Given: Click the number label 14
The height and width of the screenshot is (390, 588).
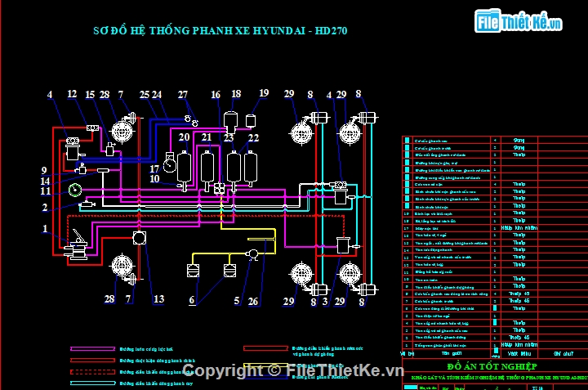Looking at the screenshot, I should [45, 181].
